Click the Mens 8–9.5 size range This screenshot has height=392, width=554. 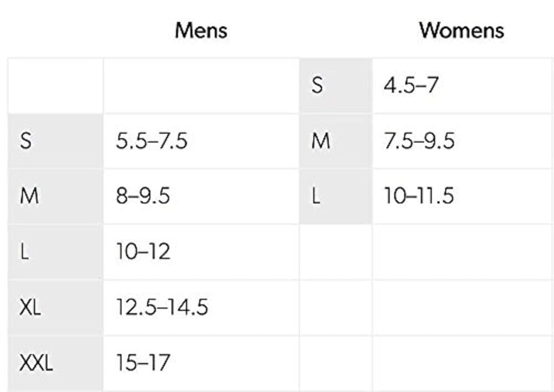(143, 197)
